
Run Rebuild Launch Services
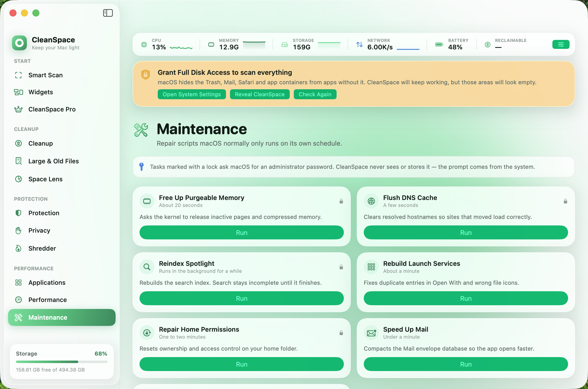(466, 298)
